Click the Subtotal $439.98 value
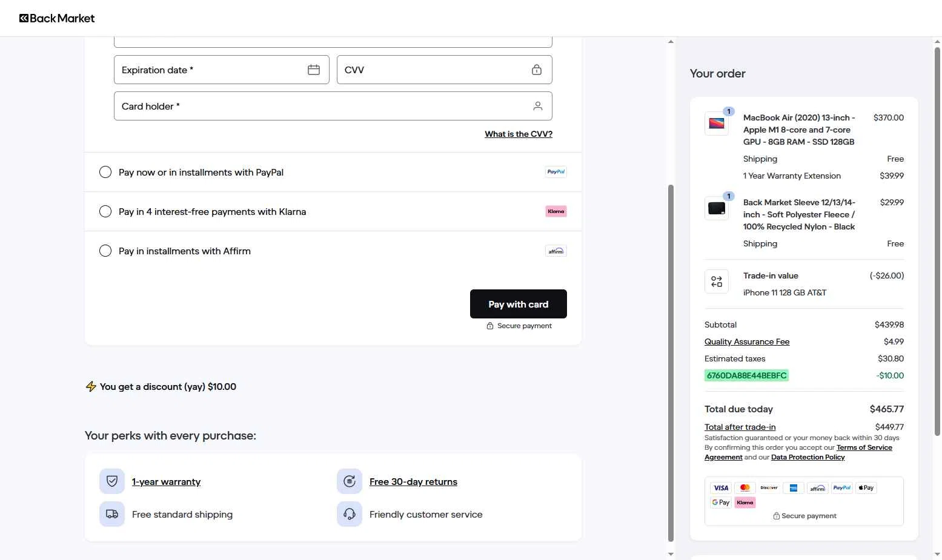This screenshot has width=942, height=560. coord(889,324)
